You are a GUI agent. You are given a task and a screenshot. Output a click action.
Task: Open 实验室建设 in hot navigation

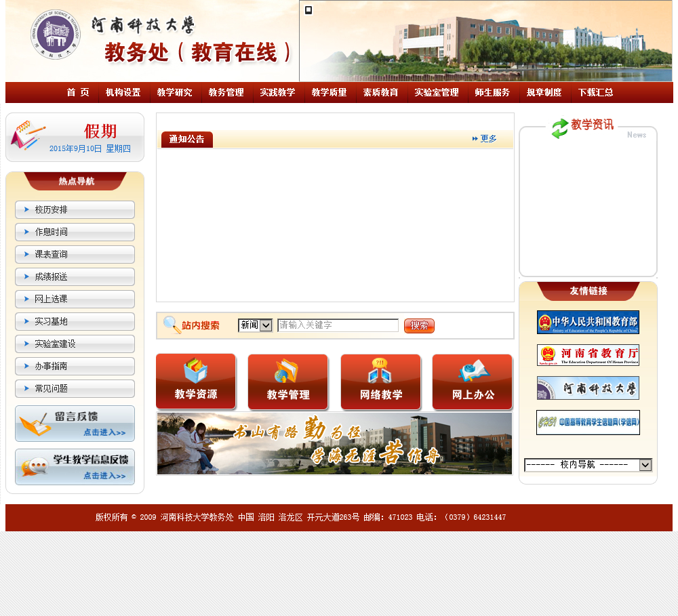pyautogui.click(x=75, y=344)
